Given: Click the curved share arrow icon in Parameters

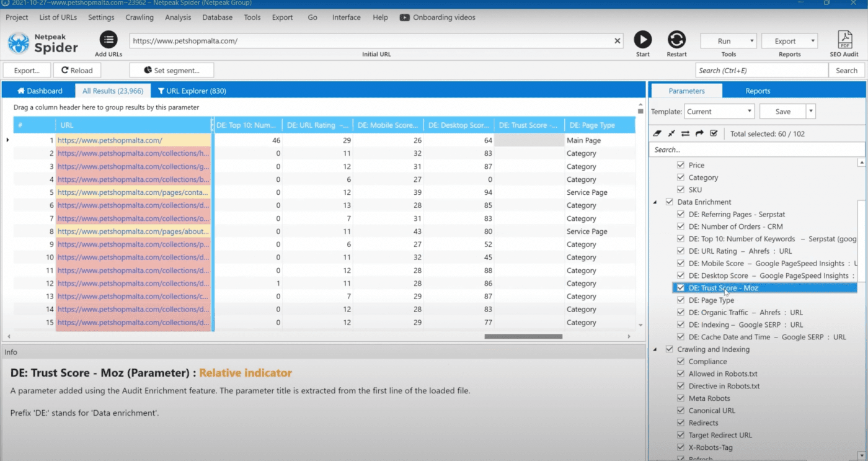Looking at the screenshot, I should (699, 133).
